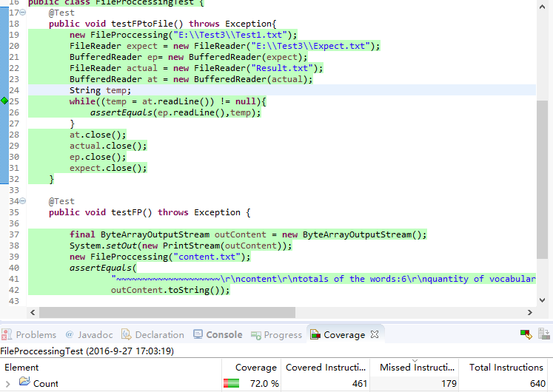Switch to the Problems tab

coord(29,334)
